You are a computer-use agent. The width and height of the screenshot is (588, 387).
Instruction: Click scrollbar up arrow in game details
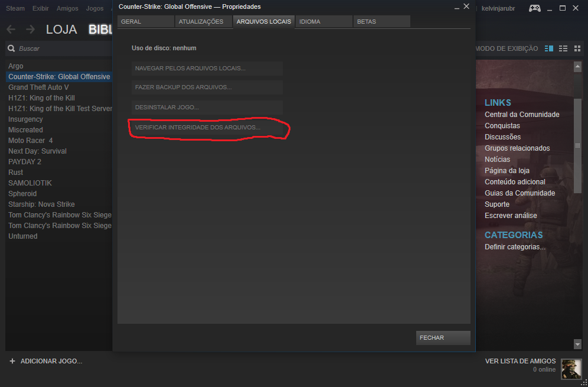[x=577, y=67]
